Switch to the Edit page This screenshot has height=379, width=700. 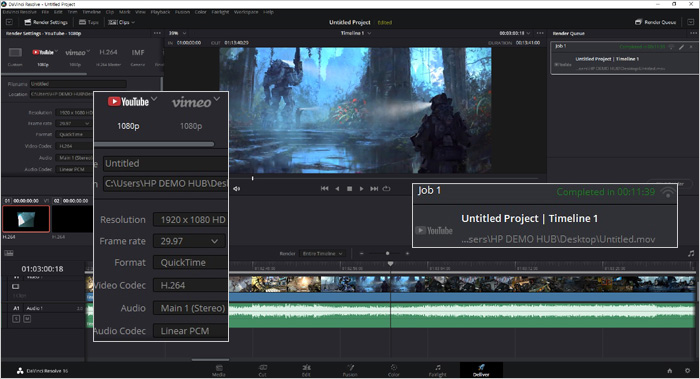pos(306,370)
